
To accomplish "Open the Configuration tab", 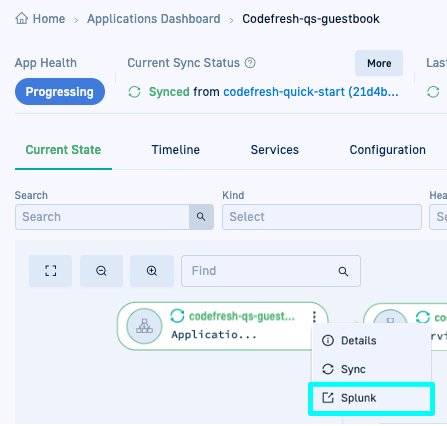I will 388,150.
